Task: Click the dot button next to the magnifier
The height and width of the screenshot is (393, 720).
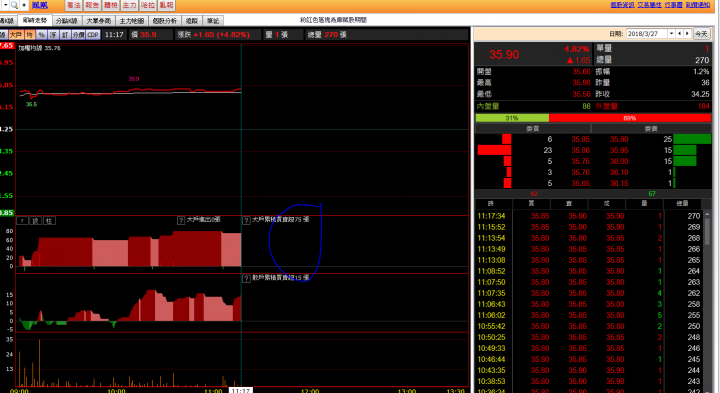Action: coord(24,5)
